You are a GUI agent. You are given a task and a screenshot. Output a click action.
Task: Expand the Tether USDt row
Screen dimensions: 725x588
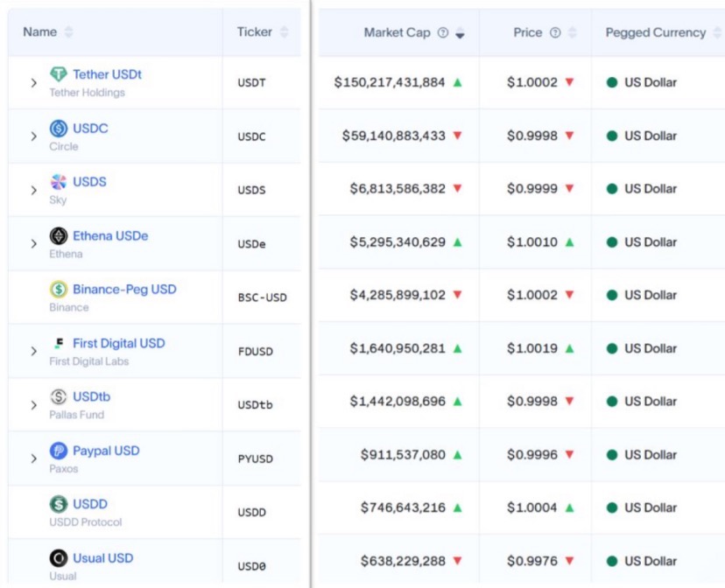coord(34,83)
